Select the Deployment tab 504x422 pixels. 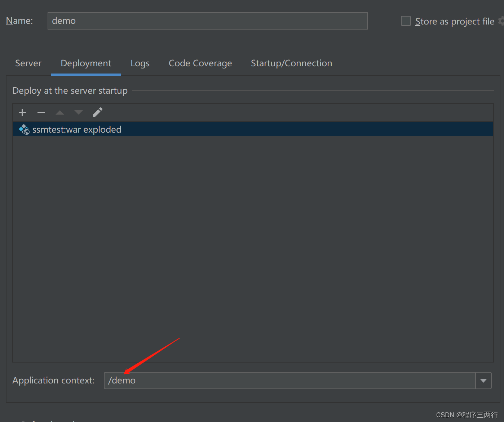pyautogui.click(x=86, y=63)
